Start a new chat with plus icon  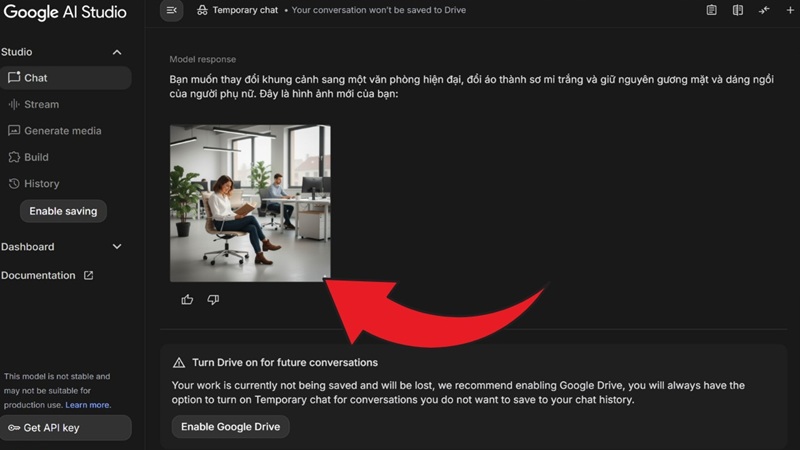[790, 10]
